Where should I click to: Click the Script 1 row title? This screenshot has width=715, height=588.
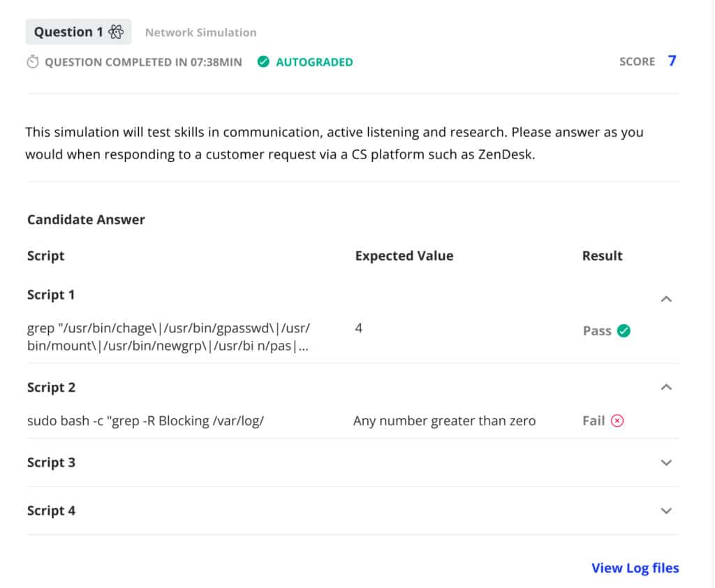tap(50, 295)
